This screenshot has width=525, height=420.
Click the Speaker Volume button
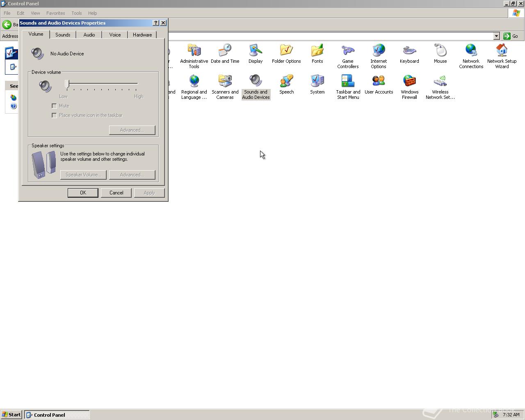[x=83, y=175]
